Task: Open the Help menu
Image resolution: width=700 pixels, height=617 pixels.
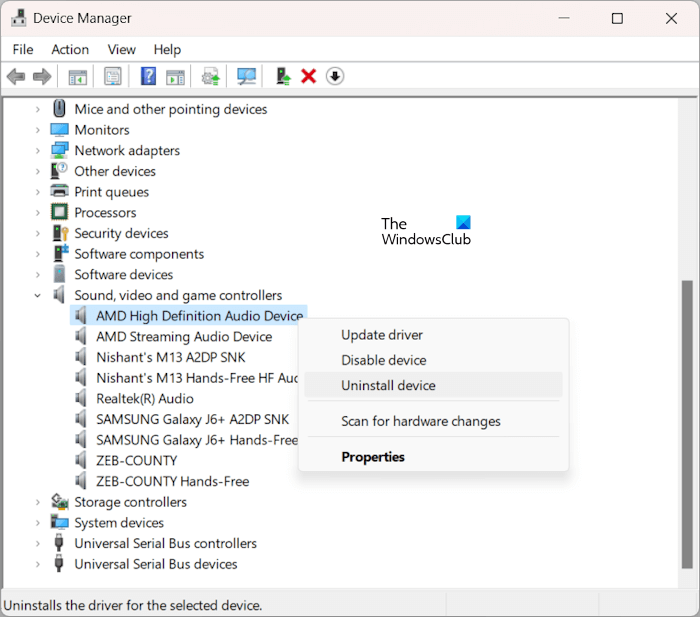Action: 167,50
